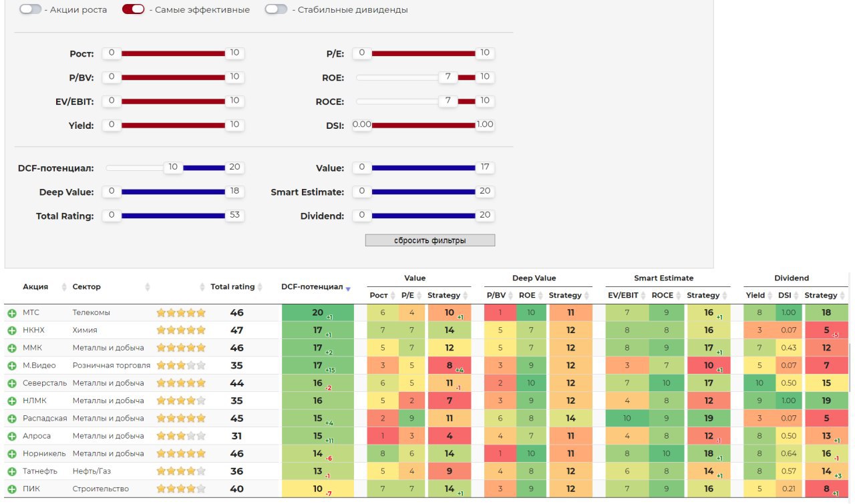The height and width of the screenshot is (504, 855).
Task: Click the Строительство sector cell
Action: (101, 489)
